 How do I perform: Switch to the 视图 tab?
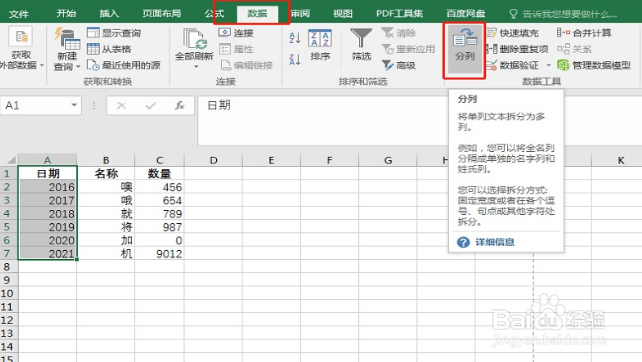[343, 14]
